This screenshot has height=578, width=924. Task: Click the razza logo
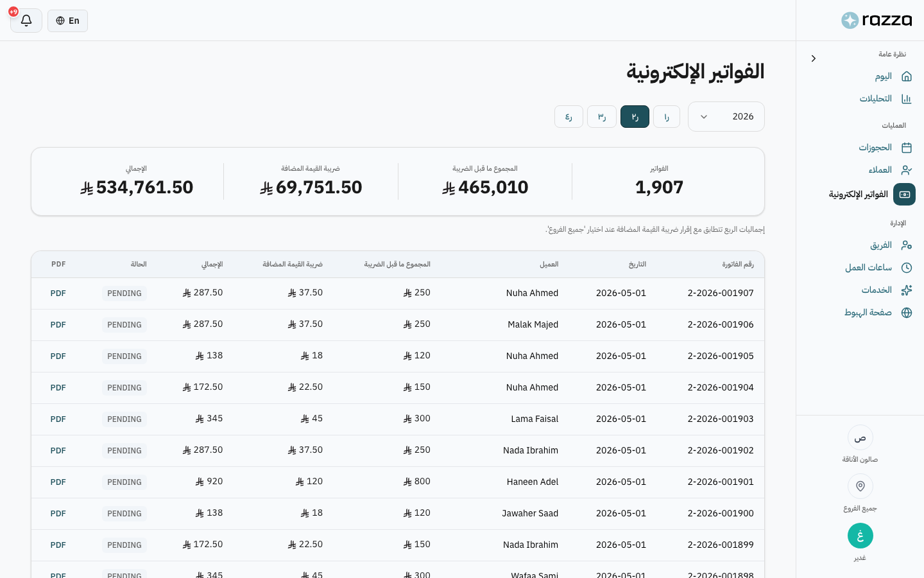pos(877,20)
